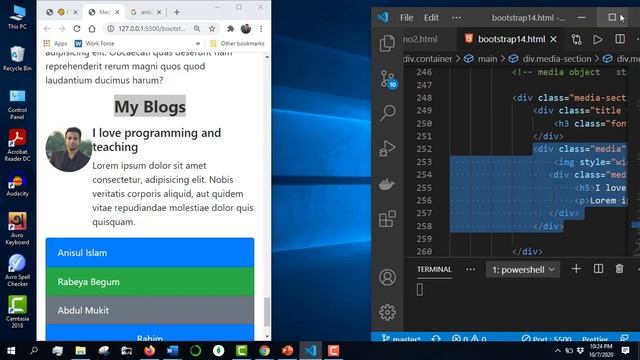Open Chrome extensions puzzle icon
This screenshot has height=360, width=640.
231,29
